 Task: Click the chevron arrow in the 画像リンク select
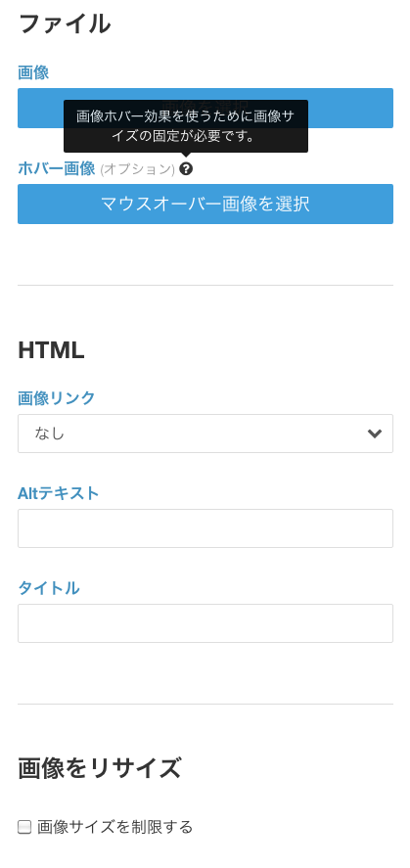pos(375,434)
